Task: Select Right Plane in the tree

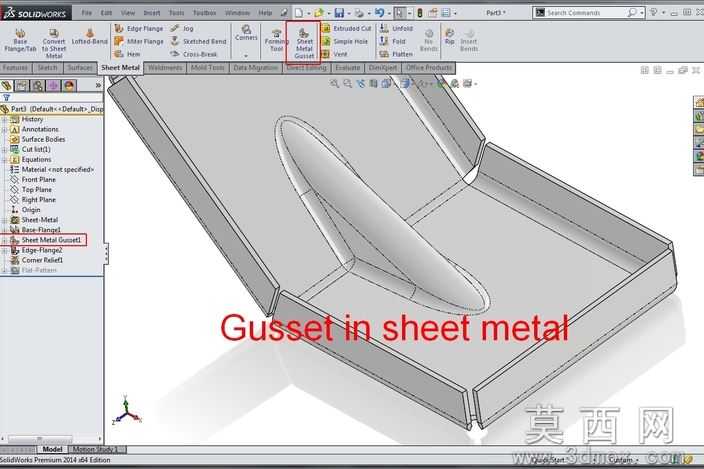Action: [x=33, y=200]
